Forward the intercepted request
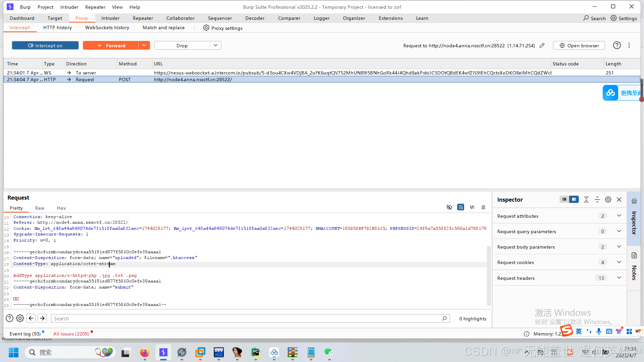The height and width of the screenshot is (362, 644). 111,46
